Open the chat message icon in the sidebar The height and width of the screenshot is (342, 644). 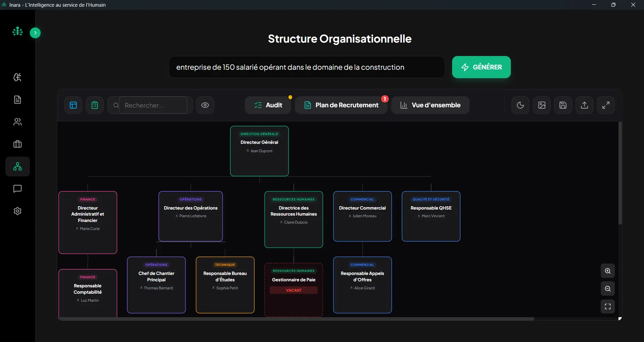[x=17, y=189]
